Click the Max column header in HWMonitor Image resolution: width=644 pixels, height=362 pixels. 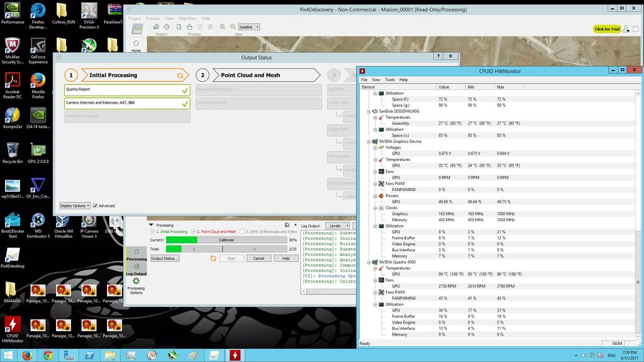click(x=509, y=87)
